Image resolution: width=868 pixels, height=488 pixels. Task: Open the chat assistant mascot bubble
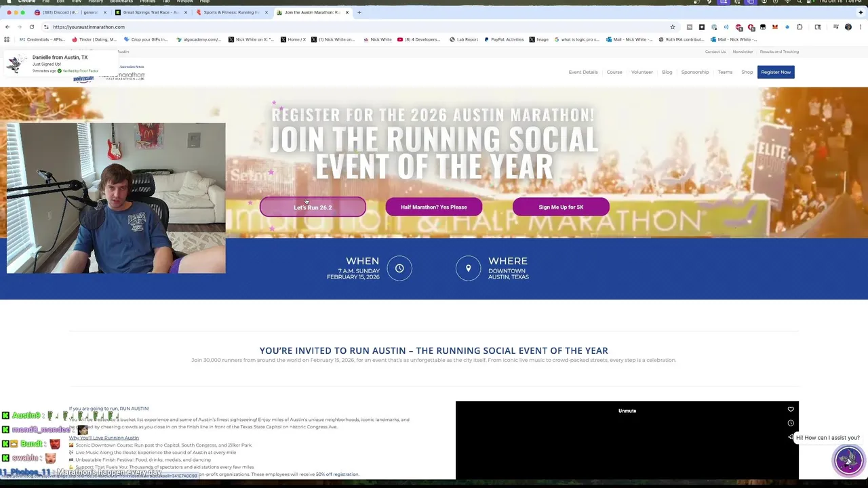[848, 460]
